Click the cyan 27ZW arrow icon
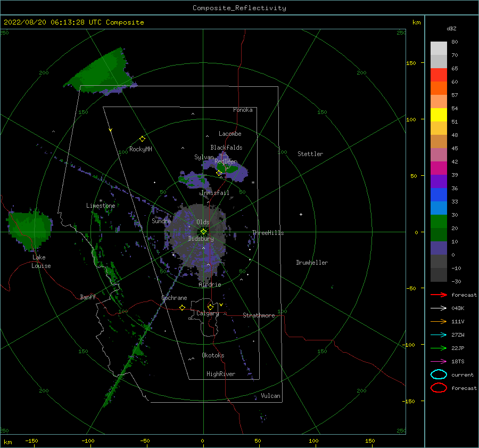 (439, 335)
